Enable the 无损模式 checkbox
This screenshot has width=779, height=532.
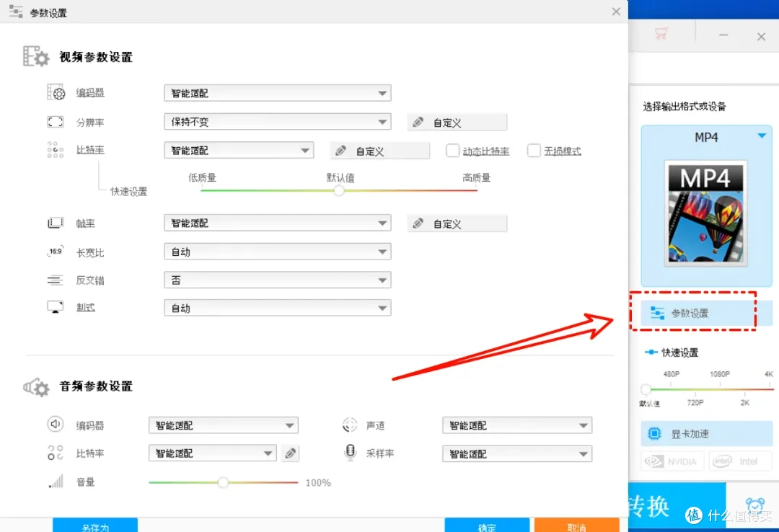534,151
